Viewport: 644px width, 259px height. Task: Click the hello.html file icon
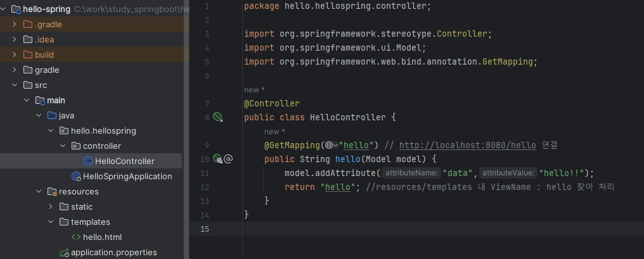(x=76, y=237)
